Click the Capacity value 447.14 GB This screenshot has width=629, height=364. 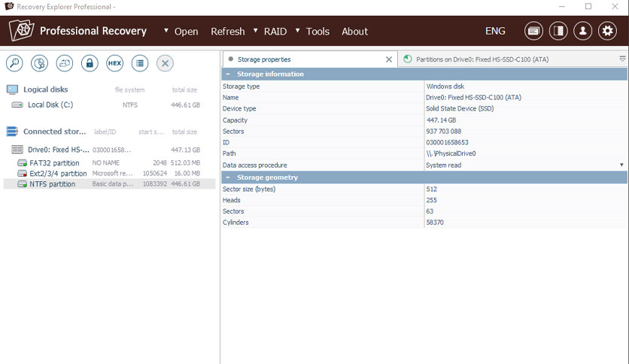click(x=441, y=120)
